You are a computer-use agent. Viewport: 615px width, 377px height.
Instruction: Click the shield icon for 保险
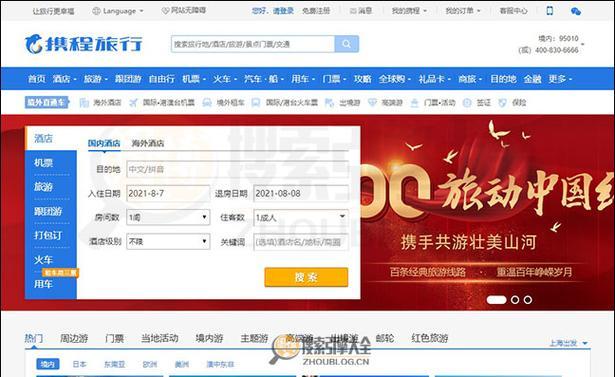pyautogui.click(x=502, y=103)
